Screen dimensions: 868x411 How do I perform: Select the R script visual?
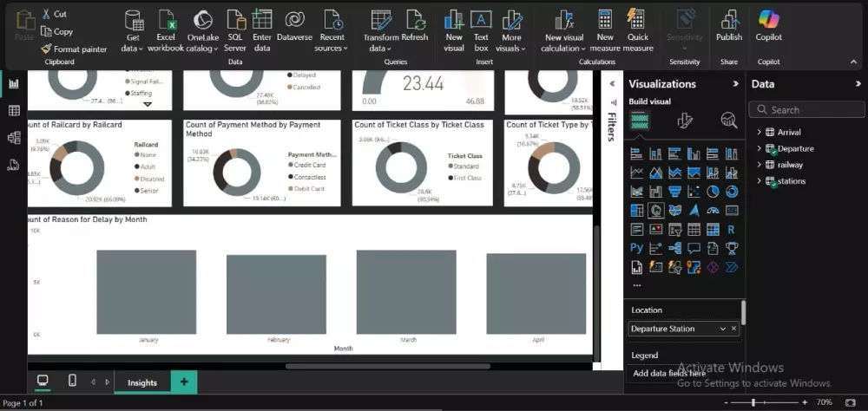click(x=732, y=229)
